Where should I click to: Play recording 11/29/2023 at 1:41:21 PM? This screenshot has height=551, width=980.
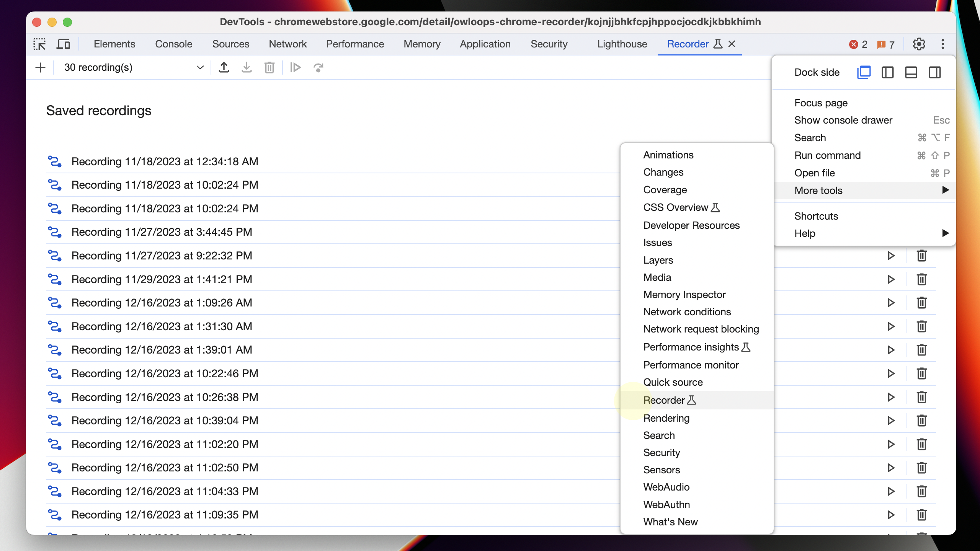pyautogui.click(x=891, y=279)
